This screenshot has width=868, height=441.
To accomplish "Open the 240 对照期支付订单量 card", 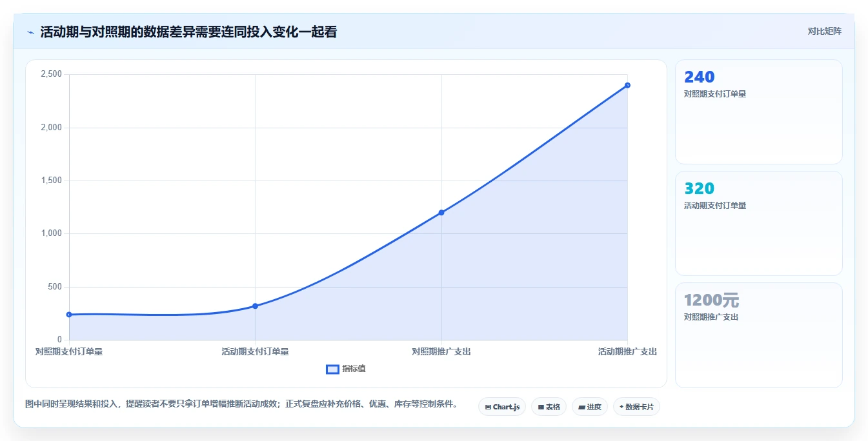I will click(x=759, y=112).
